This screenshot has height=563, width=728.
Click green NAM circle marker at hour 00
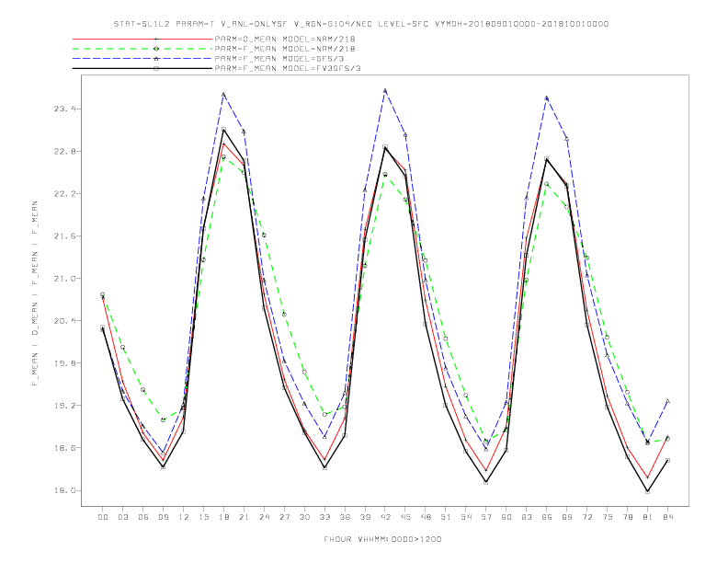[102, 294]
